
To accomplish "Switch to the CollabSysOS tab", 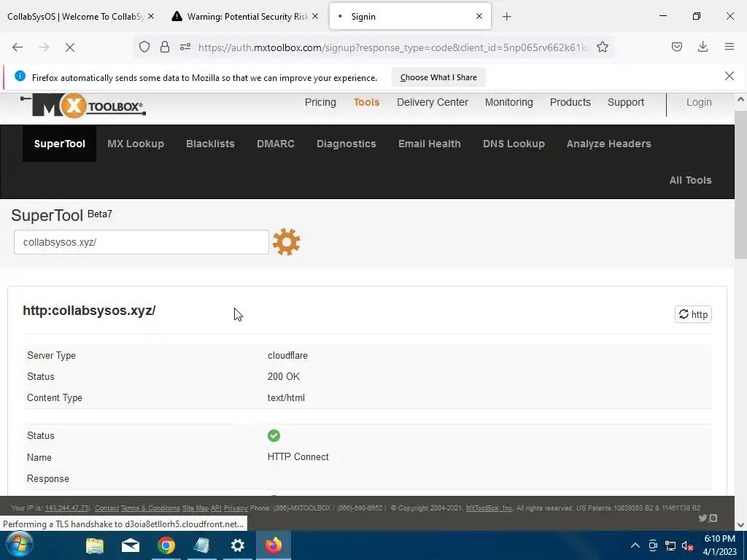I will coord(75,17).
